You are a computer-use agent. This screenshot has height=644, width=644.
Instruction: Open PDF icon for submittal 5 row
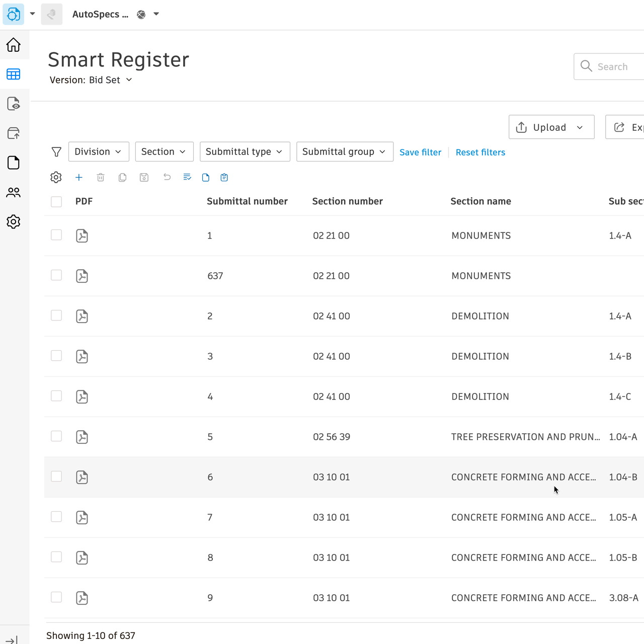(82, 437)
